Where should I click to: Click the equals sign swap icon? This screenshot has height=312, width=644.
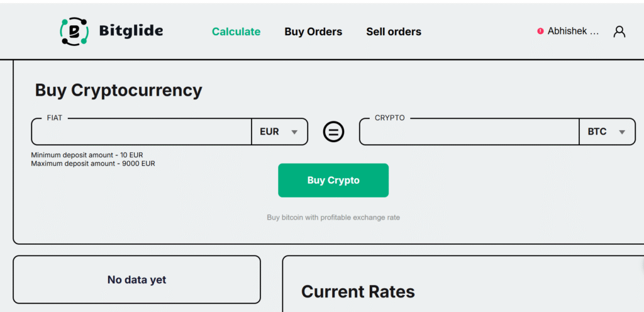pos(333,131)
